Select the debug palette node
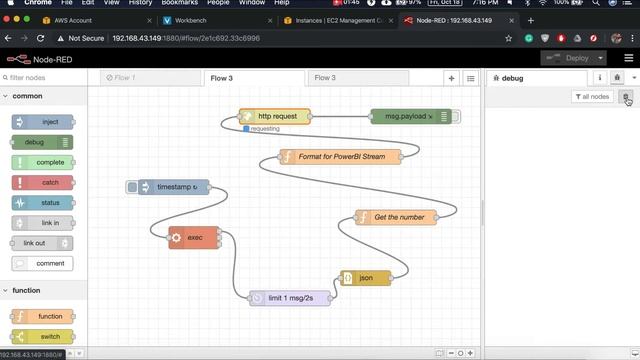 coord(42,142)
